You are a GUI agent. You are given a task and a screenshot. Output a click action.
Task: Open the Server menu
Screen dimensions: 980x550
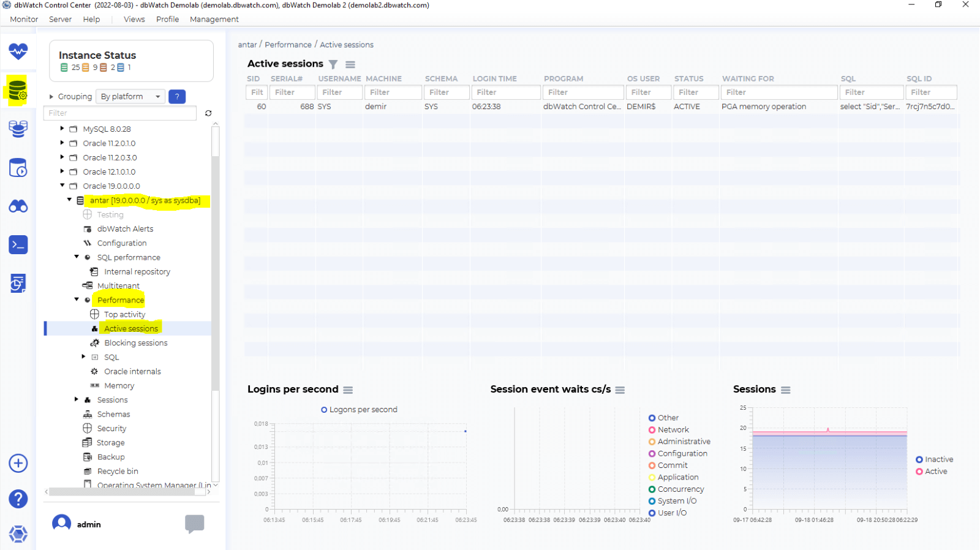60,19
